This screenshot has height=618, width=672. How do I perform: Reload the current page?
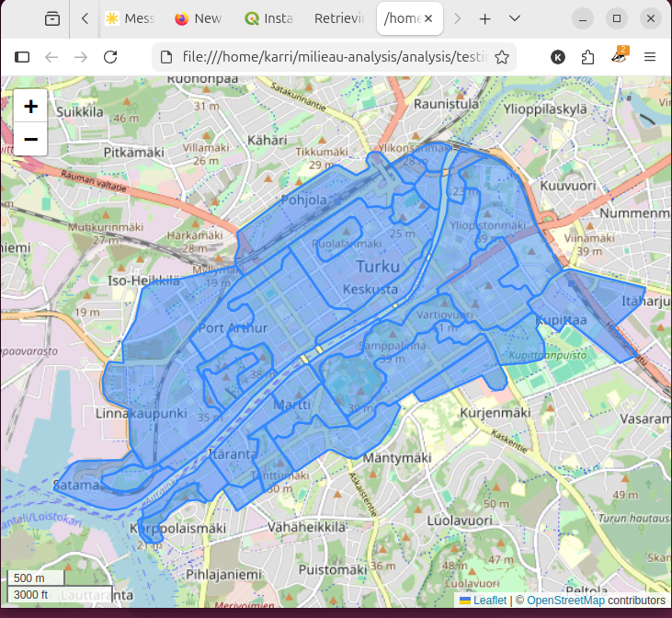(x=110, y=57)
